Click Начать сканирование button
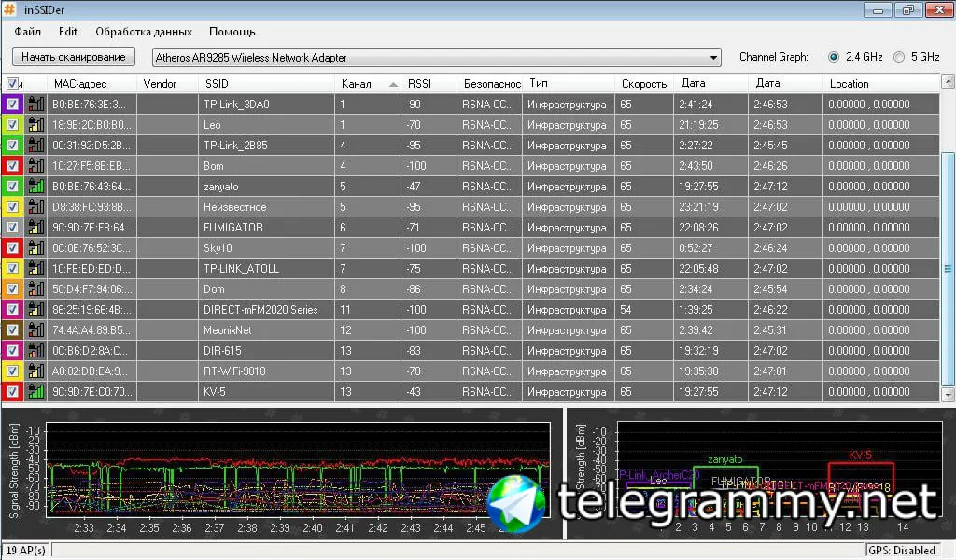956x560 pixels. pyautogui.click(x=73, y=57)
